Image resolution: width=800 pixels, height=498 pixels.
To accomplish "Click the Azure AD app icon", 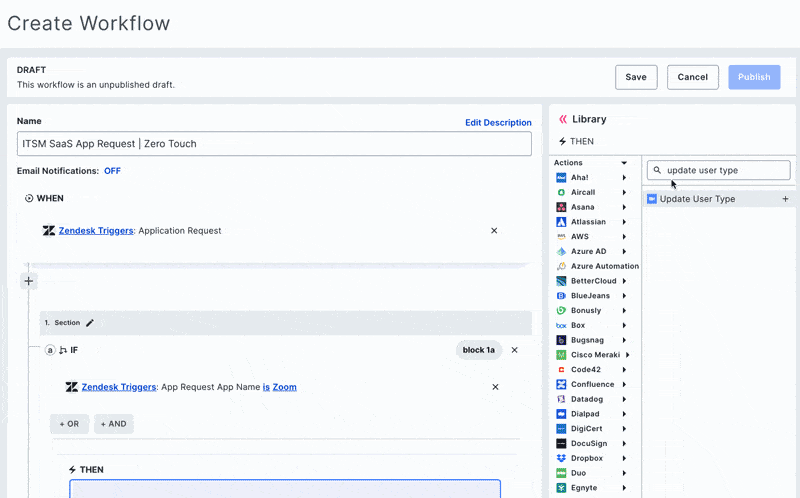I will pos(561,252).
